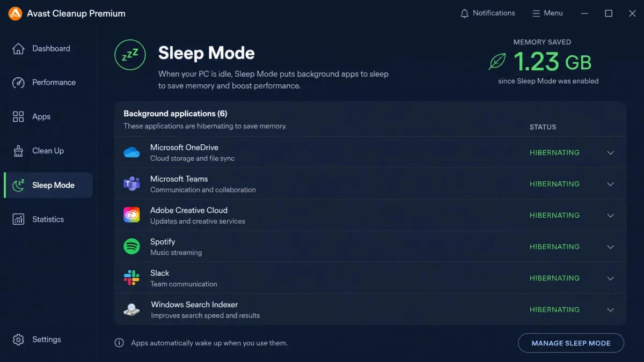Viewport: 644px width, 362px height.
Task: Expand the Windows Search Indexer row chevron
Action: coord(610,310)
